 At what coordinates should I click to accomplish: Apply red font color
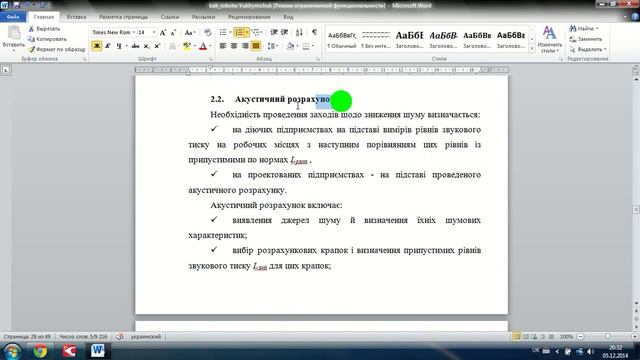coord(203,46)
